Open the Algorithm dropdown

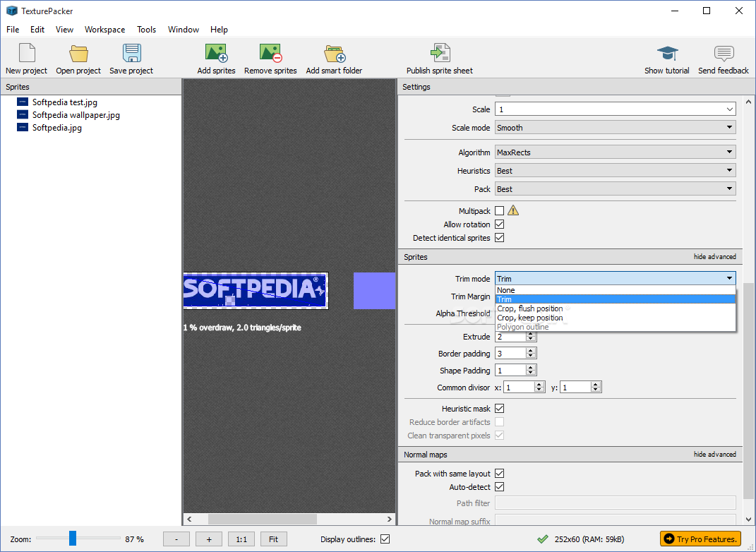[616, 152]
